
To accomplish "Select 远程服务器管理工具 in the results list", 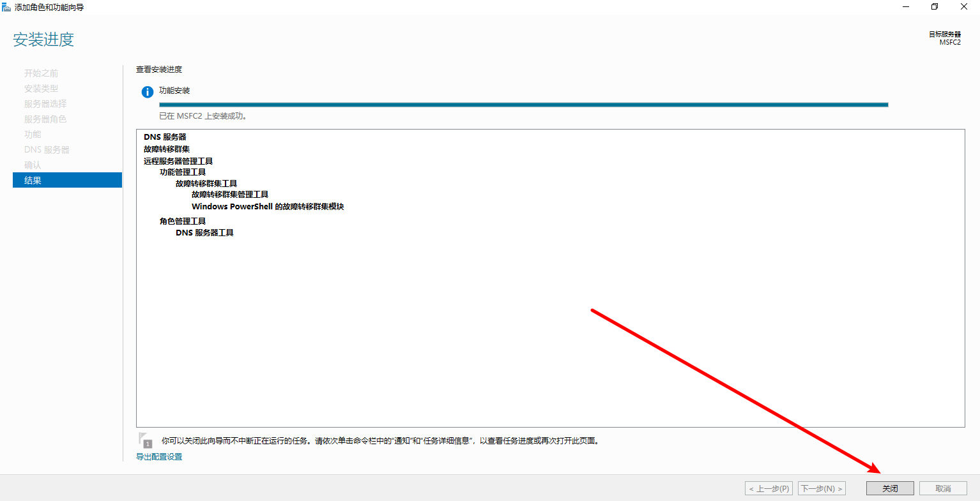I will 178,161.
